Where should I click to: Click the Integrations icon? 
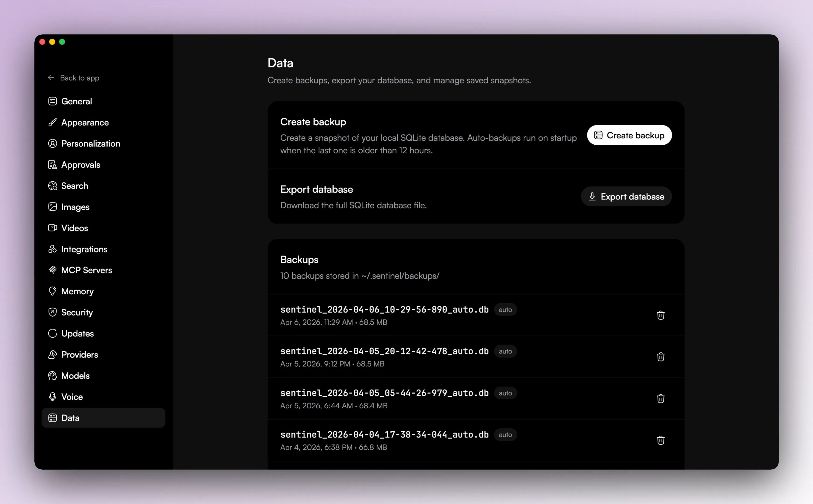(x=52, y=249)
